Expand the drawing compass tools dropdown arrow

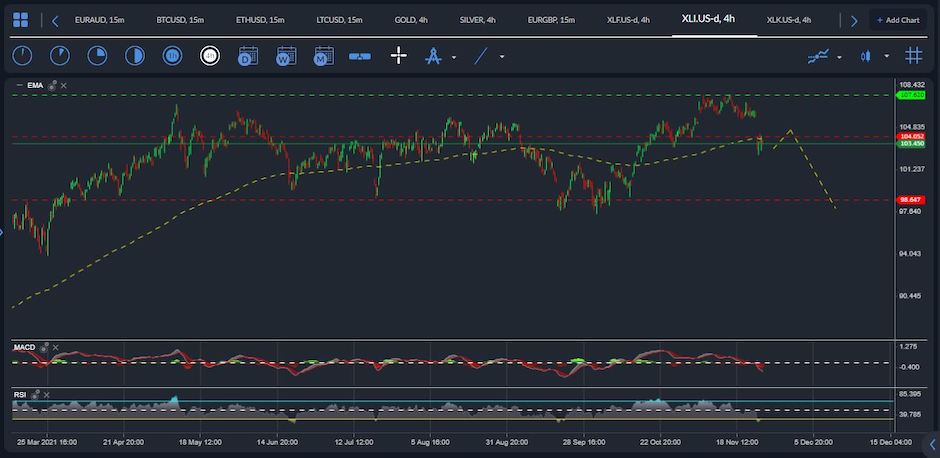[x=454, y=58]
